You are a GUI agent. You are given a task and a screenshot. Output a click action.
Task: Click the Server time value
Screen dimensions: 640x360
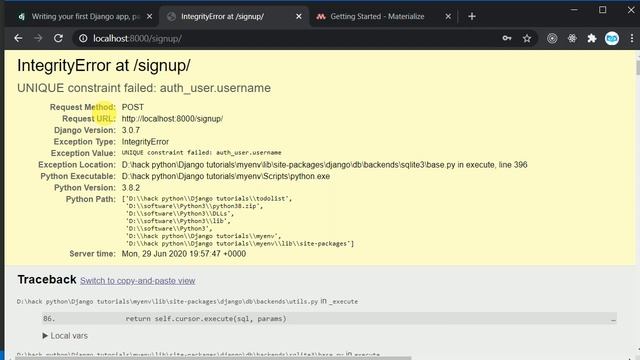pyautogui.click(x=184, y=254)
